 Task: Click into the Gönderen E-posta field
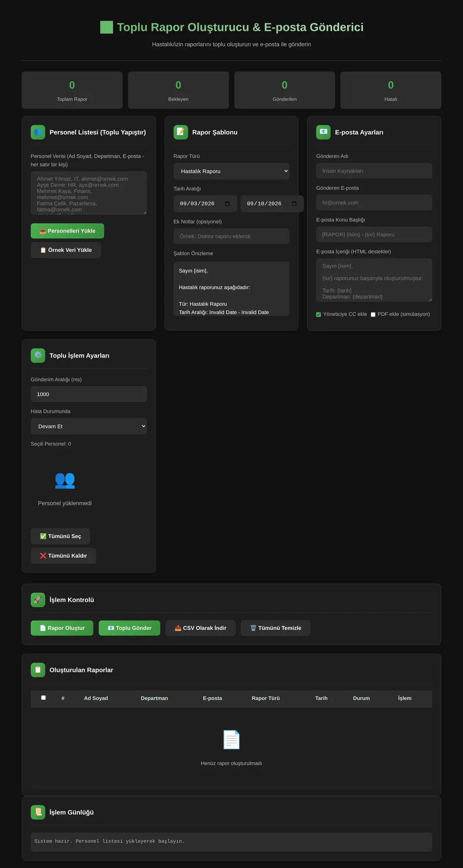[374, 203]
